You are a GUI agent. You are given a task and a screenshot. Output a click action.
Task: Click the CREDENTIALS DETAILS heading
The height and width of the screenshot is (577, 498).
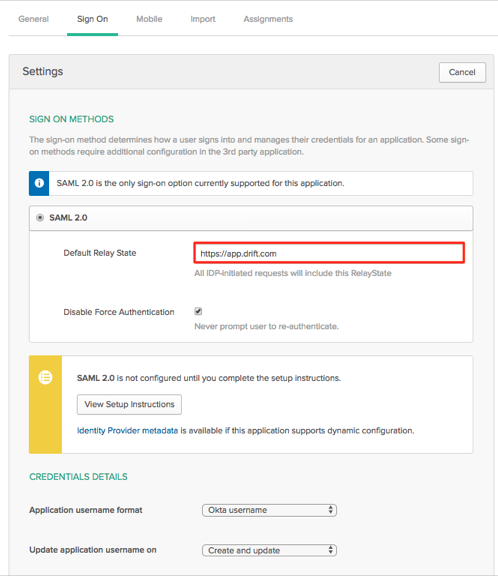(x=78, y=477)
